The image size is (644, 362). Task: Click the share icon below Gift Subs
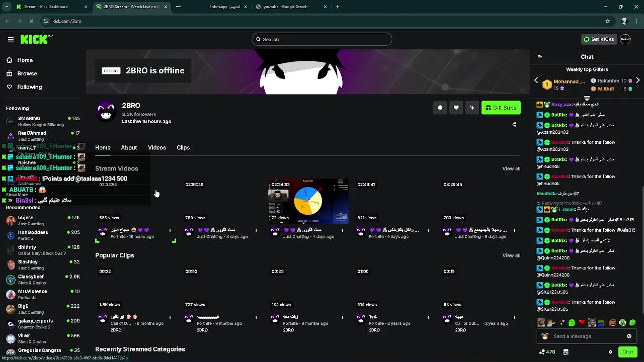point(514,125)
